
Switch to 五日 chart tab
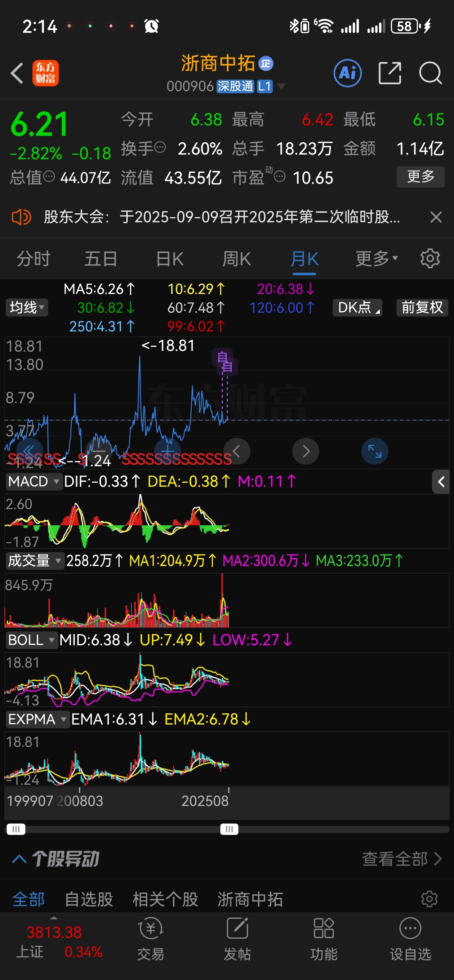tap(101, 259)
